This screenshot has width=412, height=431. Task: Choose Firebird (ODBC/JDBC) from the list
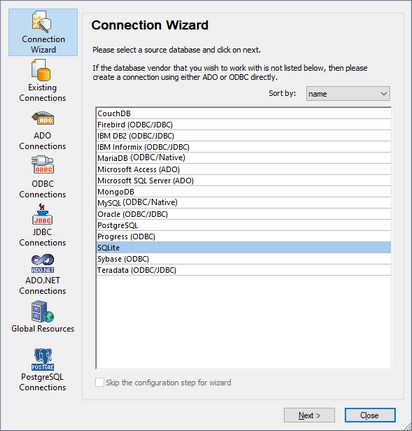pyautogui.click(x=244, y=125)
